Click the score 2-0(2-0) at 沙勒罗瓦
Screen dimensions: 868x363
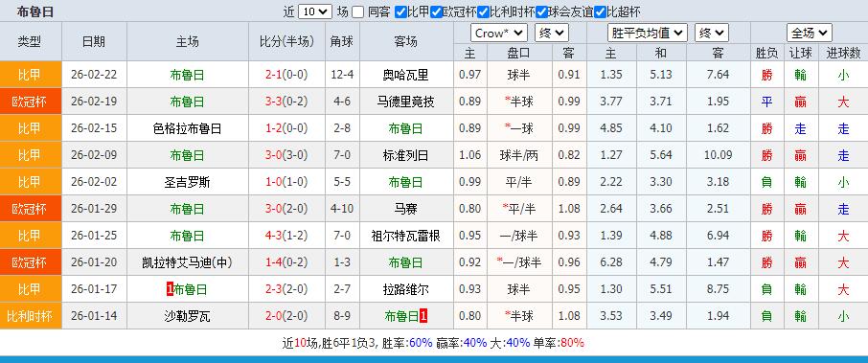286,316
